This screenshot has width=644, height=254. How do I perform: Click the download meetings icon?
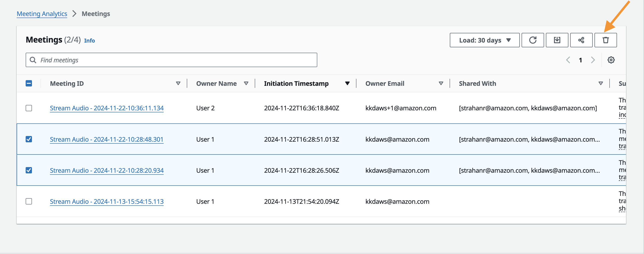pos(557,40)
